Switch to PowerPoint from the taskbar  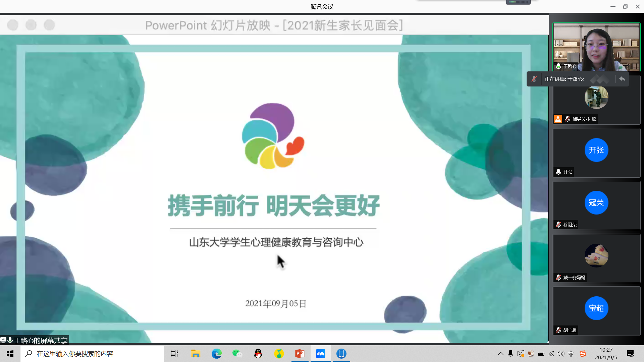pos(300,354)
